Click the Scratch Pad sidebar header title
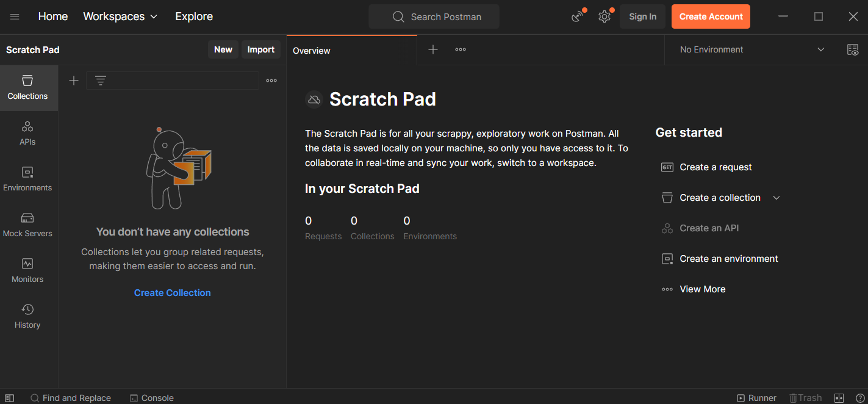This screenshot has width=868, height=404. pyautogui.click(x=33, y=50)
